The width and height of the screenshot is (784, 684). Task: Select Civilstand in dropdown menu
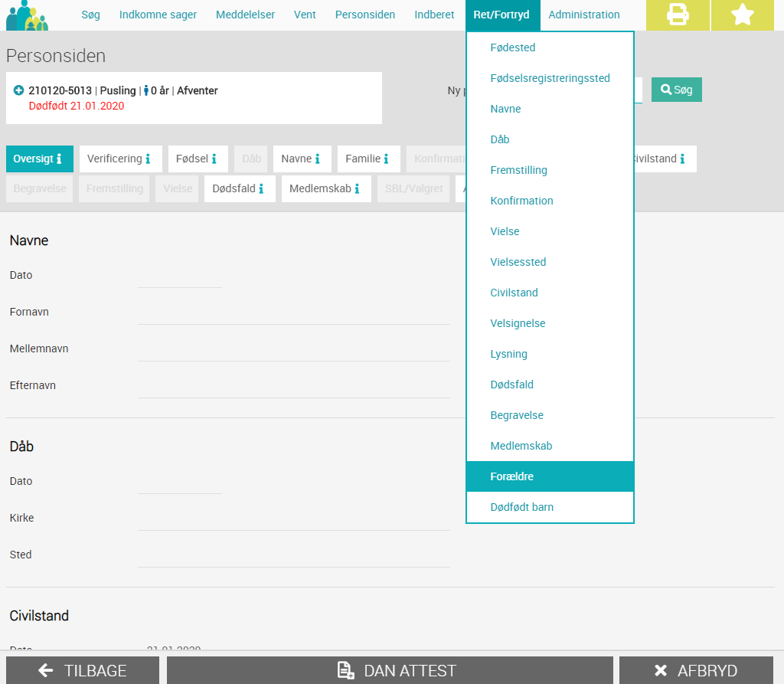(x=550, y=293)
